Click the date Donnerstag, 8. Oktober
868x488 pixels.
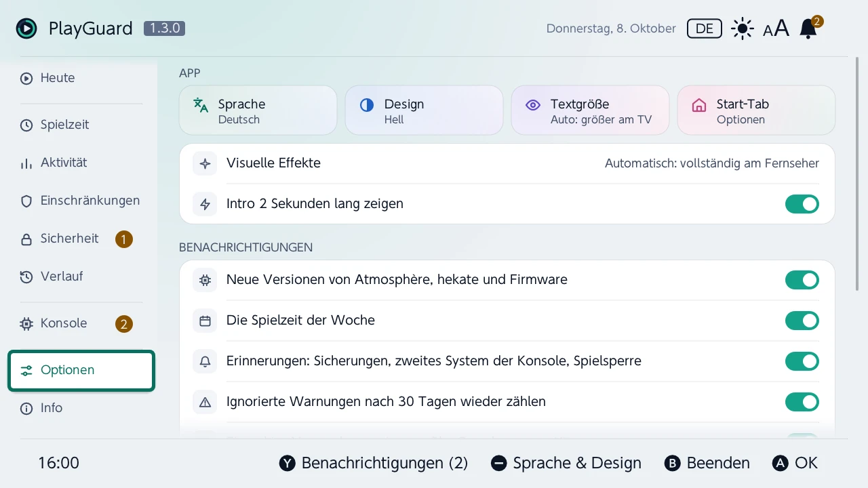[x=611, y=28]
